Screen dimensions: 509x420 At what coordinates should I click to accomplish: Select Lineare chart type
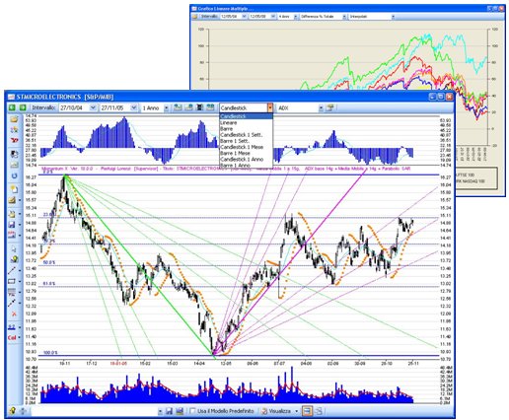246,122
